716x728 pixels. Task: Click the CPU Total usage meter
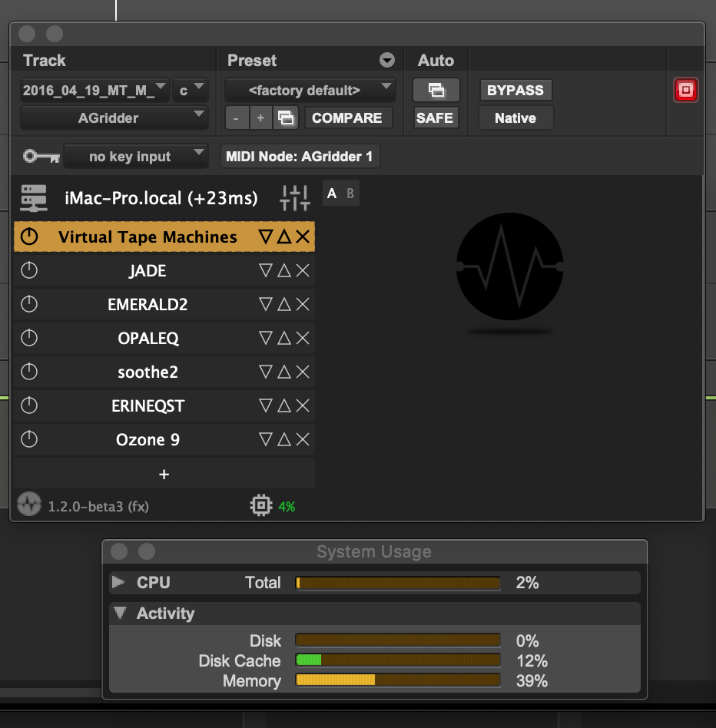tap(398, 583)
